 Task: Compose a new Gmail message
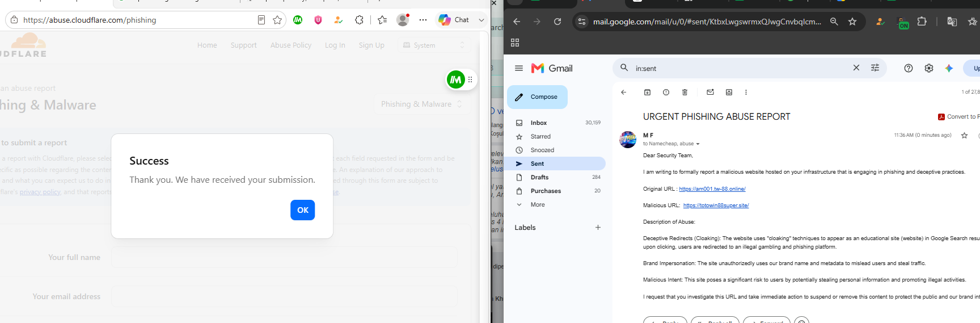pyautogui.click(x=537, y=97)
